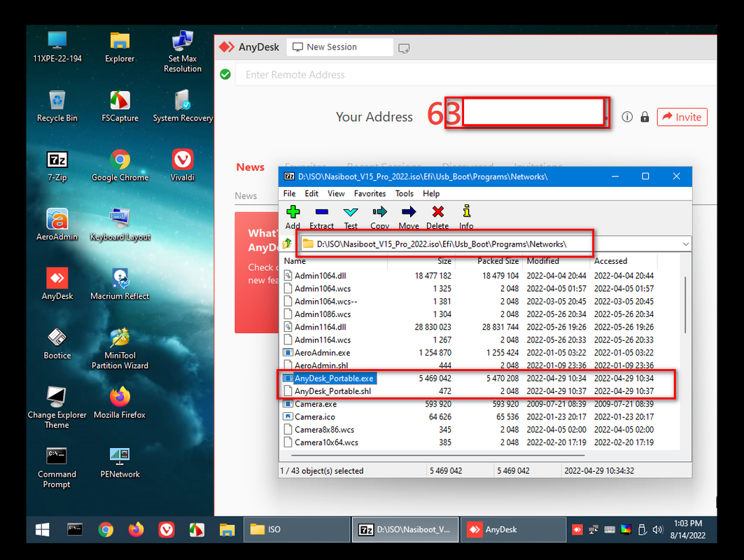Screen dimensions: 744x560
Task: Click the Extract toolbar icon
Action: tap(322, 211)
